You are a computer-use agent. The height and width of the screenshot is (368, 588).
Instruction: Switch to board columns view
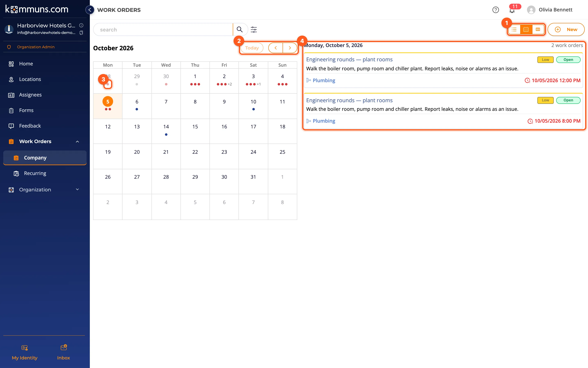(x=538, y=29)
